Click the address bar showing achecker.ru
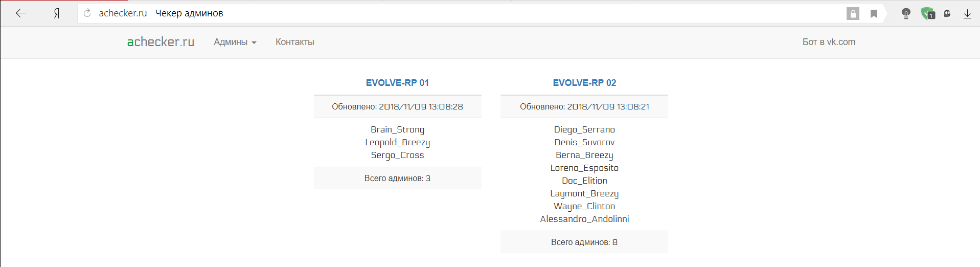Viewport: 980px width, 267px height. (x=460, y=13)
